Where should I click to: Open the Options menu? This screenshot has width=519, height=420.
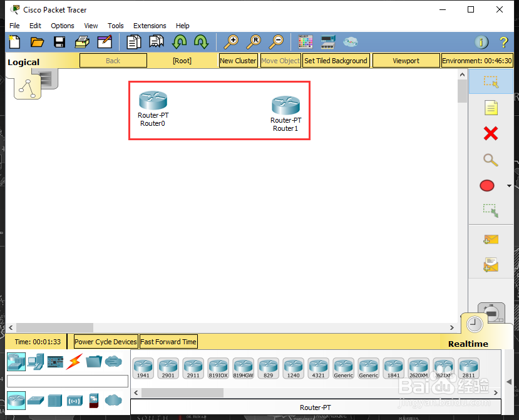[62, 26]
